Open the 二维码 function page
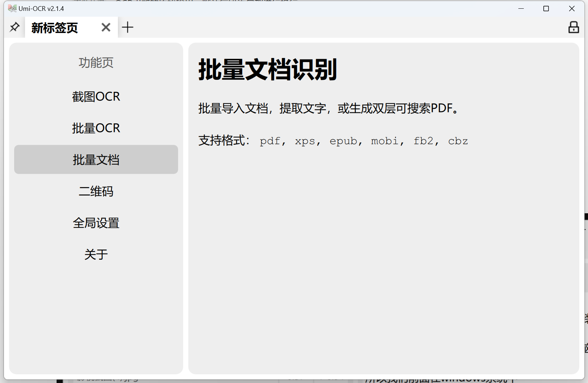Viewport: 588px width, 383px height. [96, 191]
